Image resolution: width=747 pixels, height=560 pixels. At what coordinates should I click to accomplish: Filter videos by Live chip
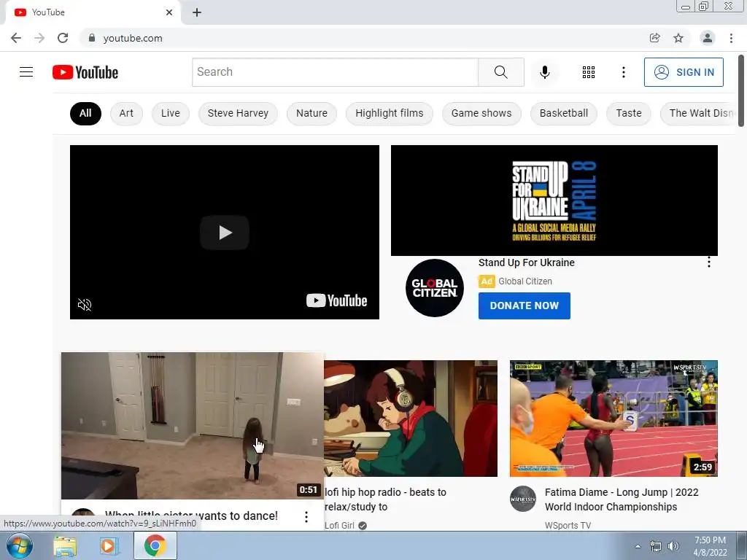click(x=171, y=113)
